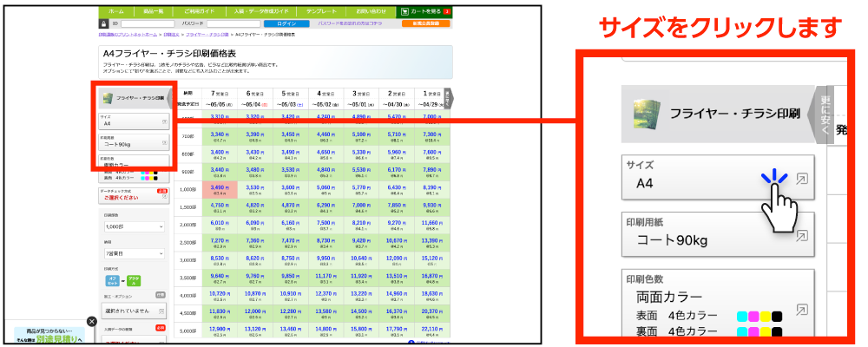Viewport: 868px width, 347px height.
Task: Click the 1営業日 column header
Action: coord(433,93)
